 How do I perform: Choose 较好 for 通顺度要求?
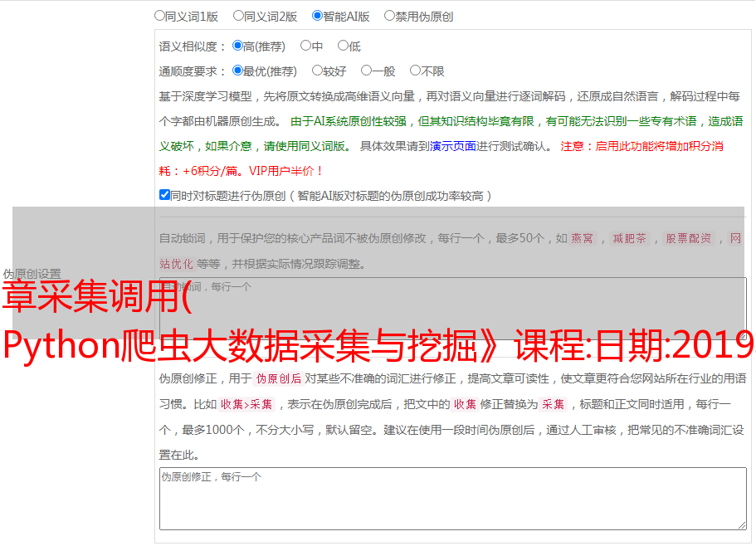[x=317, y=71]
